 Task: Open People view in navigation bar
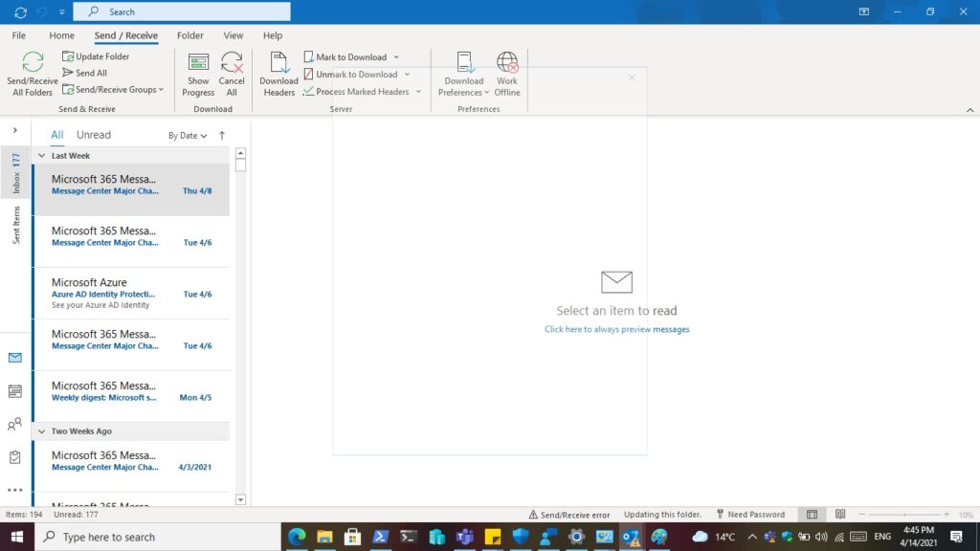pos(14,425)
